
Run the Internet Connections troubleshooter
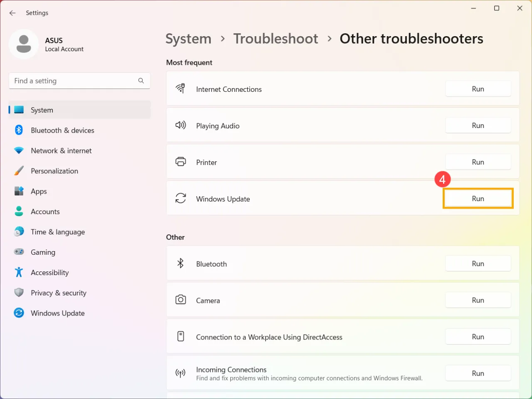[478, 89]
